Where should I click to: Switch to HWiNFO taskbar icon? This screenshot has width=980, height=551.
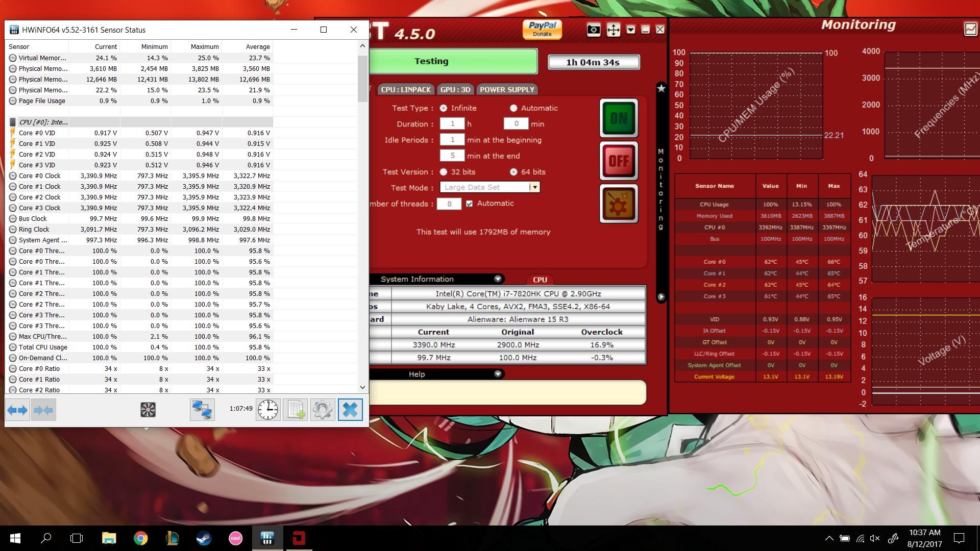pos(267,538)
